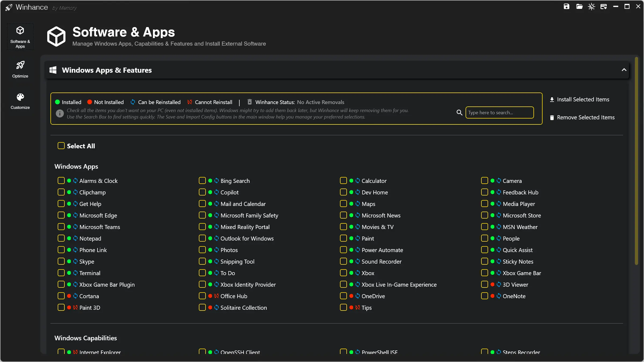Click the Sound Recorder app label

(382, 261)
